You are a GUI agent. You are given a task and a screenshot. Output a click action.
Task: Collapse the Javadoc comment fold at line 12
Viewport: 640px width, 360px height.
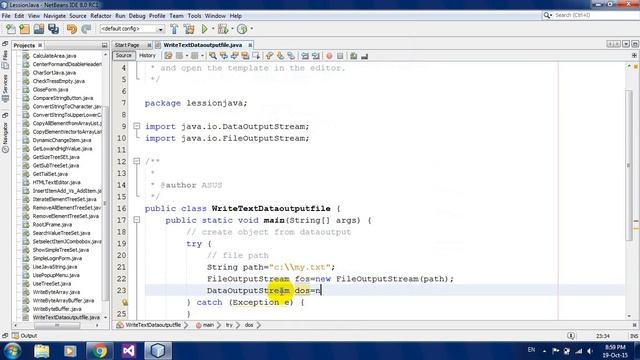tap(137, 161)
